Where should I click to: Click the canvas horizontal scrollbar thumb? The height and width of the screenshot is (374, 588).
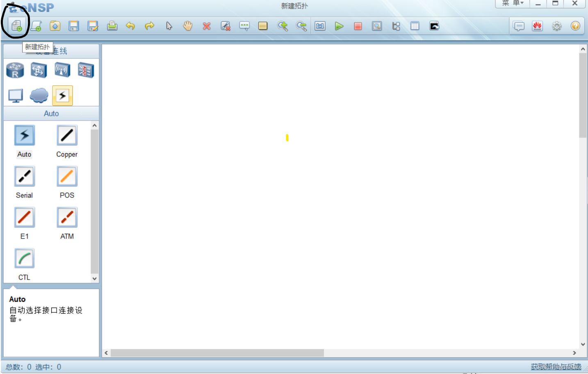(217, 353)
